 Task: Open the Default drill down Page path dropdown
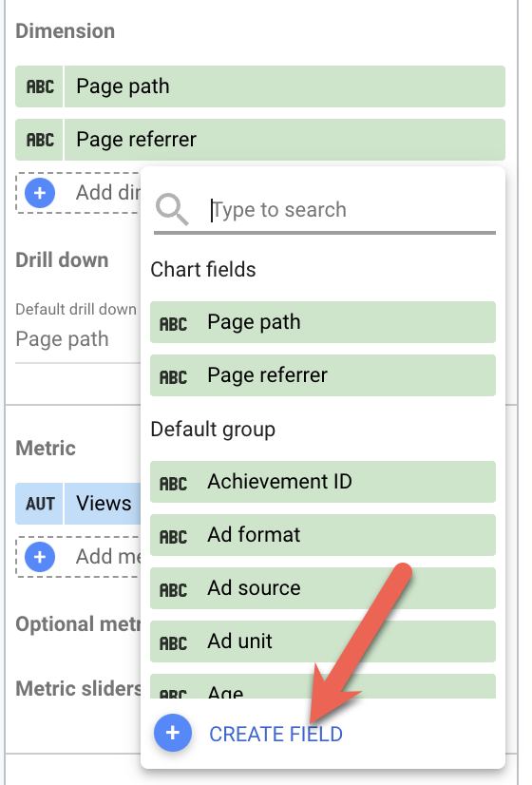point(78,339)
